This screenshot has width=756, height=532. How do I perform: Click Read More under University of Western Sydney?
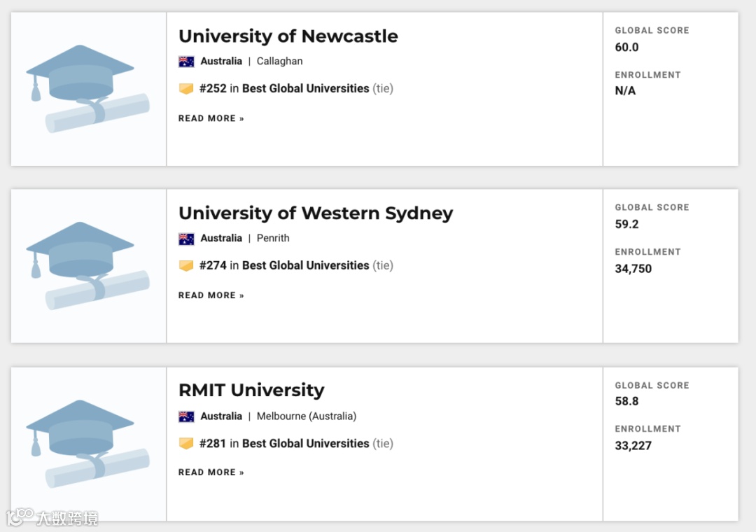pos(211,295)
